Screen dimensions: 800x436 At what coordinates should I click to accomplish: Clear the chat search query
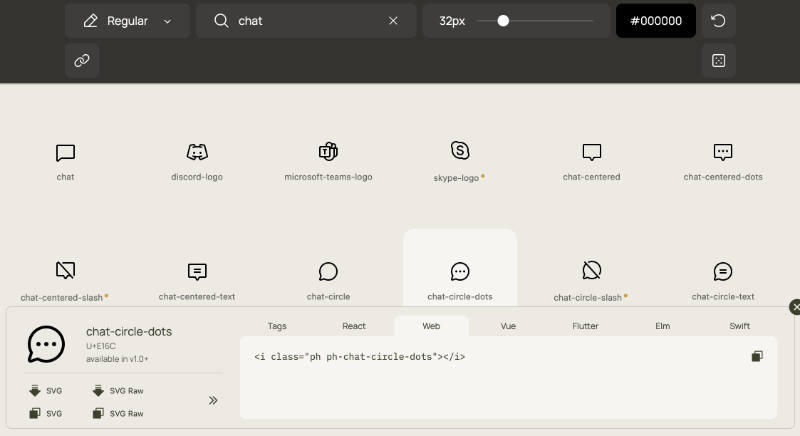pos(393,21)
